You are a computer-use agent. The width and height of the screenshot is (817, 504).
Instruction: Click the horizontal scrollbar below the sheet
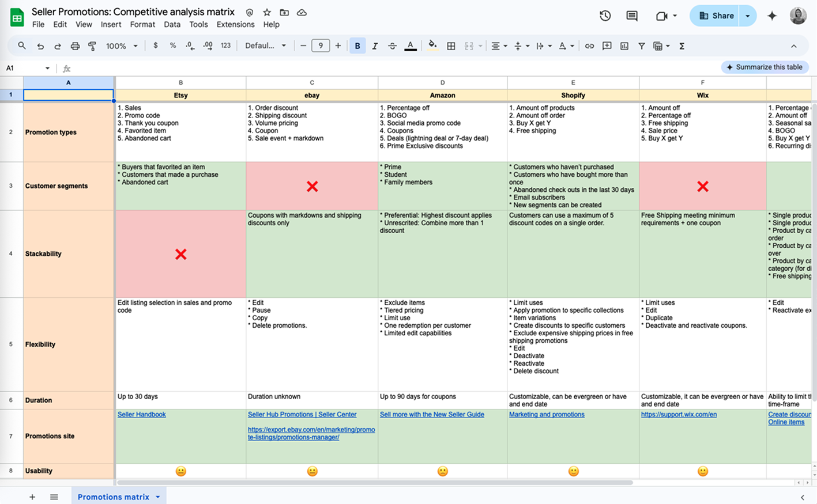[375, 483]
